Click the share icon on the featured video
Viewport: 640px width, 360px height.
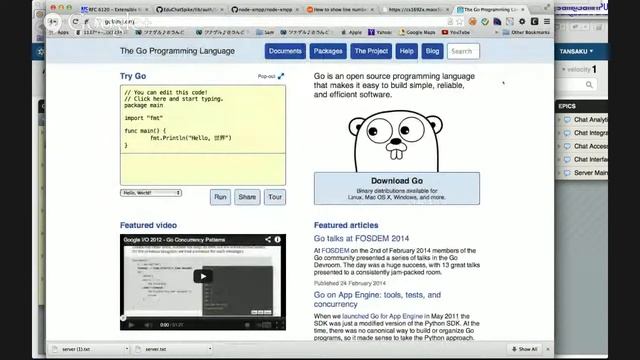click(268, 240)
